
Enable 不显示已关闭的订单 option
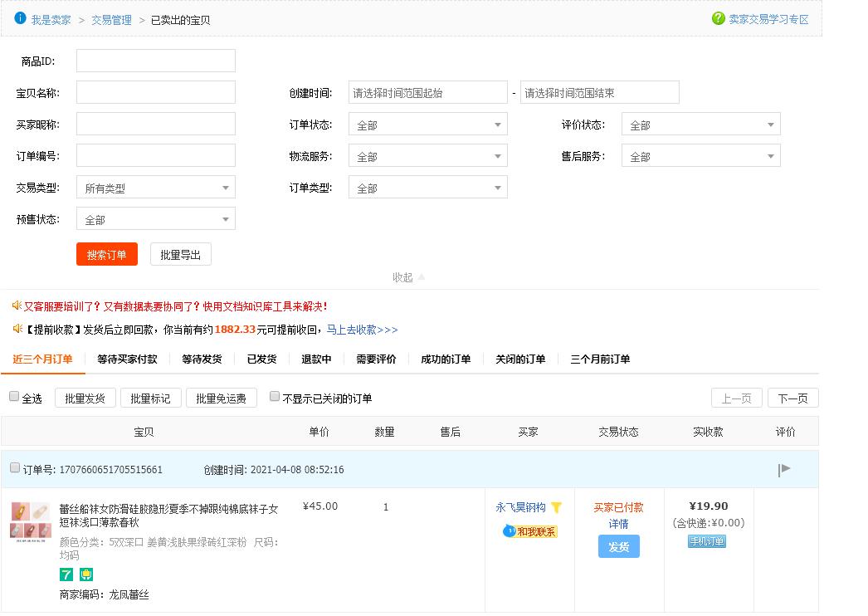(x=274, y=397)
